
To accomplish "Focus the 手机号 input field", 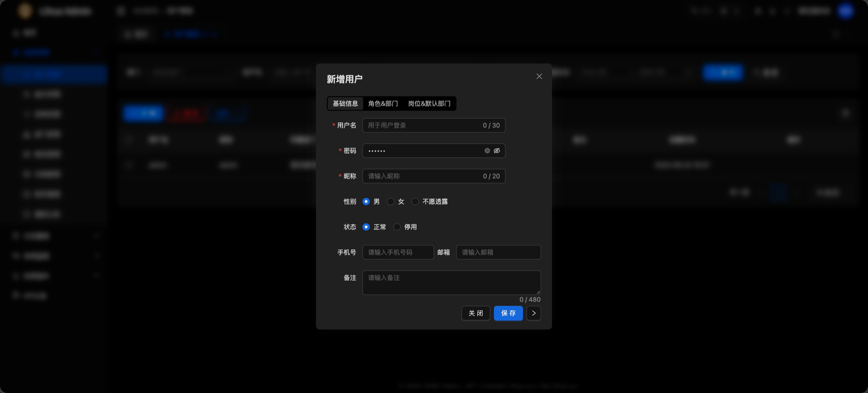I will 398,252.
